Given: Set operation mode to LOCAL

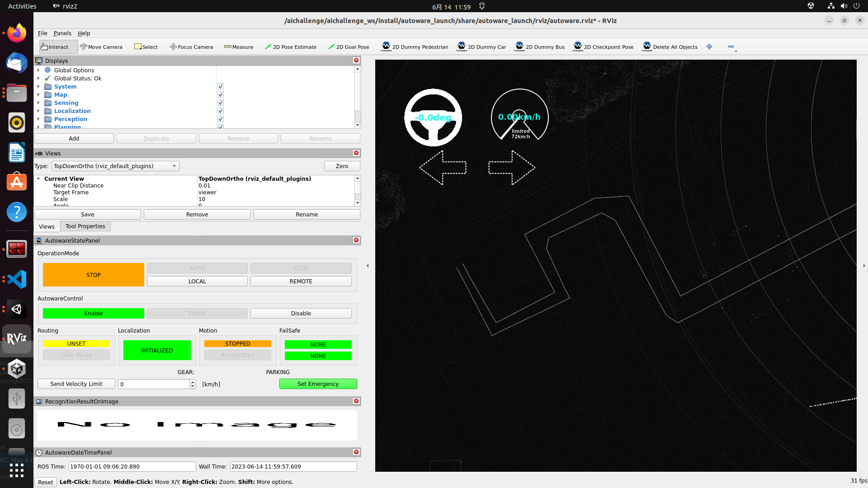Looking at the screenshot, I should click(197, 282).
